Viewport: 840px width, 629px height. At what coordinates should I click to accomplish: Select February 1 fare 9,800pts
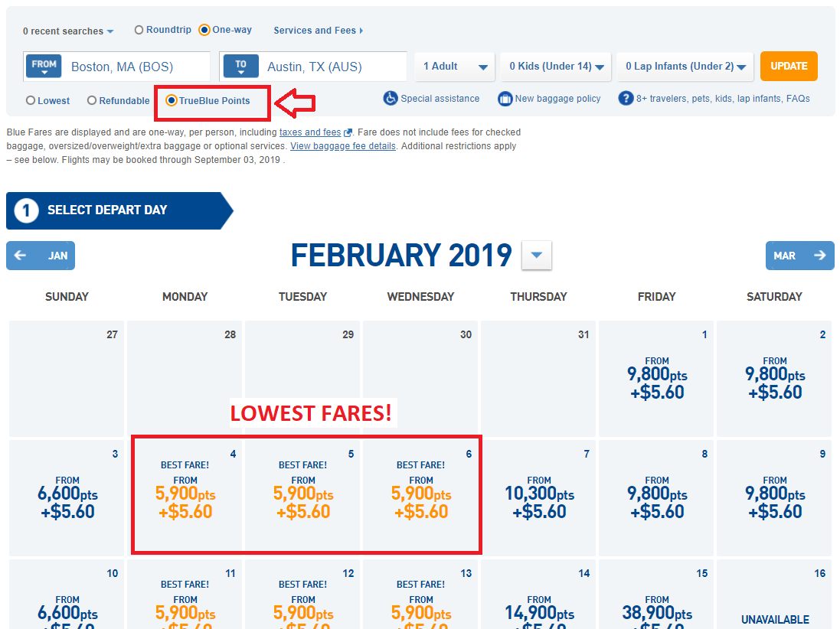[656, 379]
